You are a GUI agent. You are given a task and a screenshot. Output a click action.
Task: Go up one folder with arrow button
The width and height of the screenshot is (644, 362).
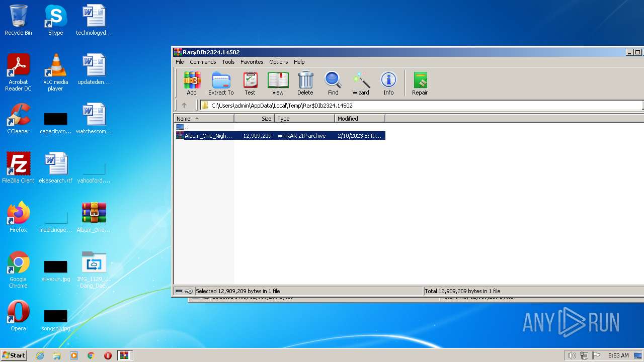pos(184,106)
